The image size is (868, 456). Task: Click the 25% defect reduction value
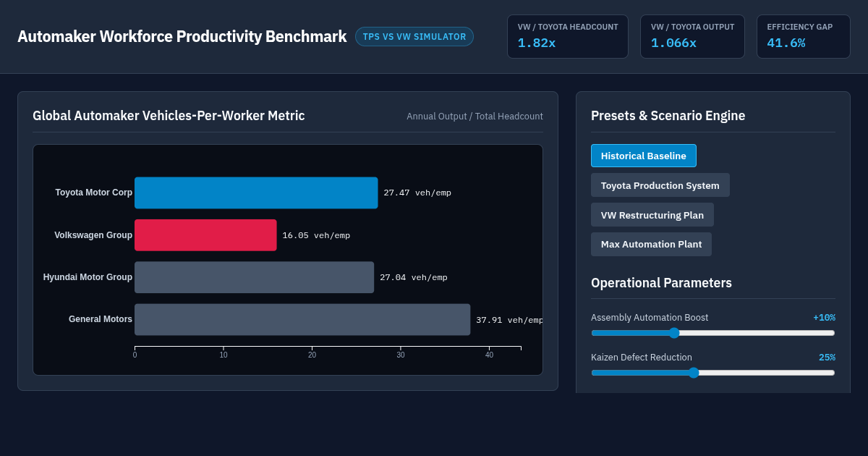click(x=827, y=358)
